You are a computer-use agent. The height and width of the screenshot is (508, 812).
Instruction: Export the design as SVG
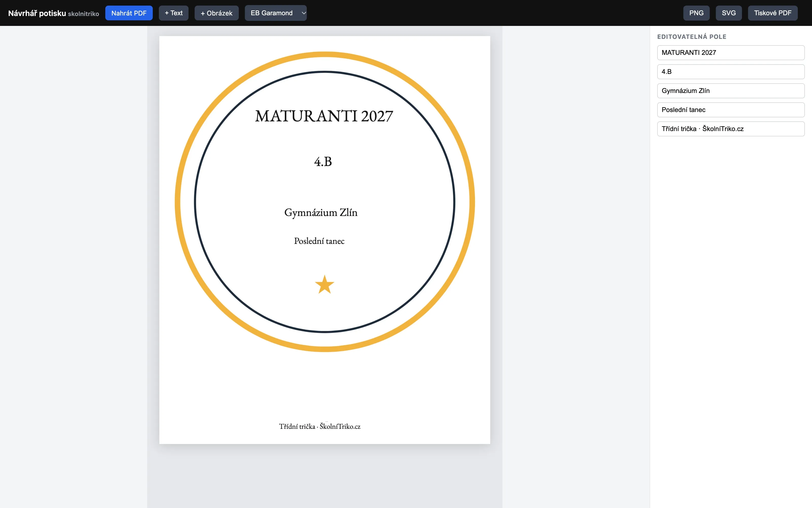[729, 13]
